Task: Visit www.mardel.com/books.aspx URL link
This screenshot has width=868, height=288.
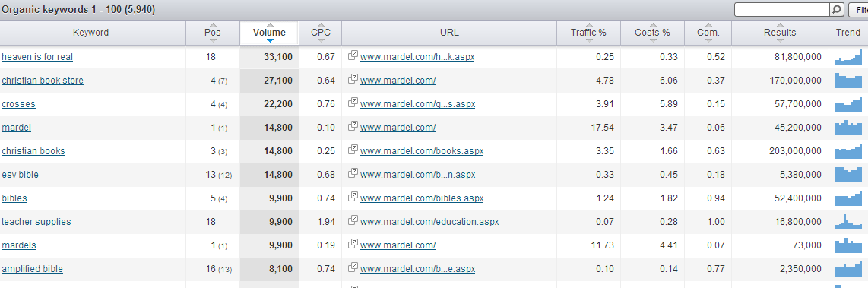Action: pos(421,150)
